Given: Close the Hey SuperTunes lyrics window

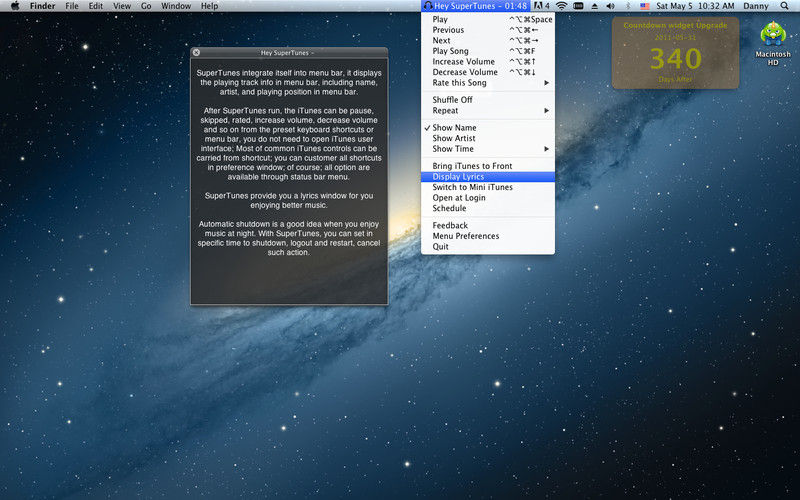Looking at the screenshot, I should tap(196, 53).
